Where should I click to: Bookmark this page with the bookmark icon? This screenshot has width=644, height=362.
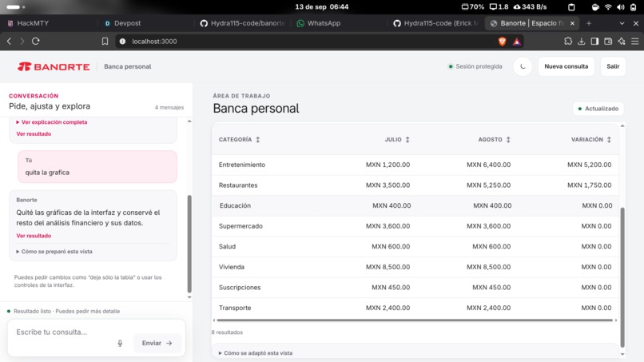coord(105,41)
